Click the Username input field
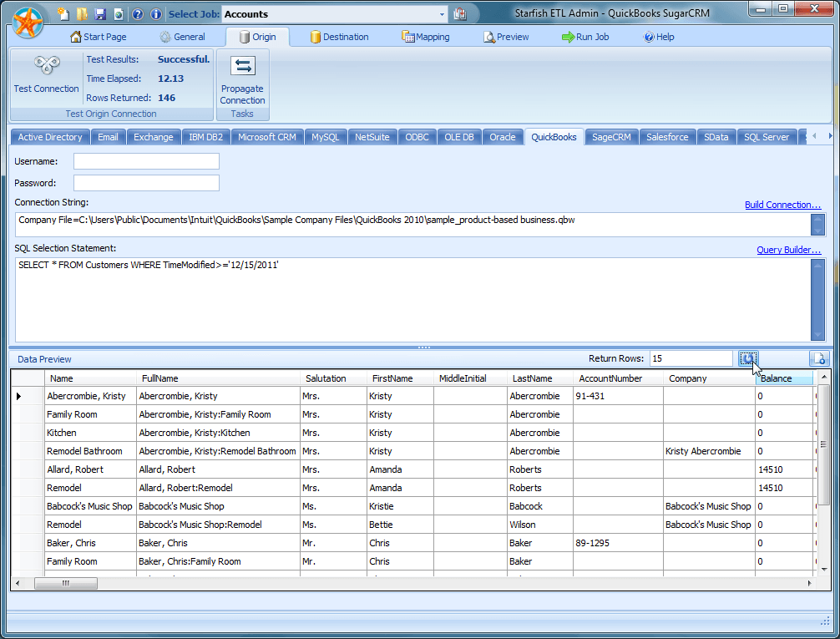The image size is (840, 639). 146,161
